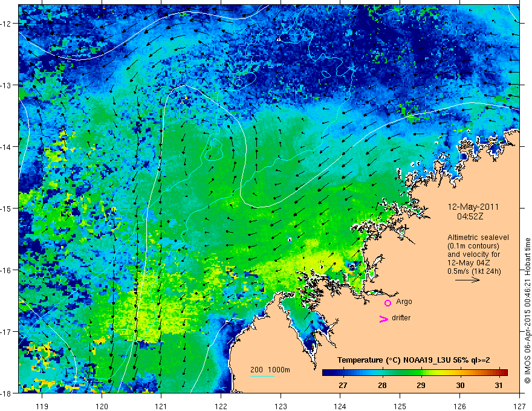The width and height of the screenshot is (532, 411).
Task: Click color bar tick label 30
Action: (460, 385)
